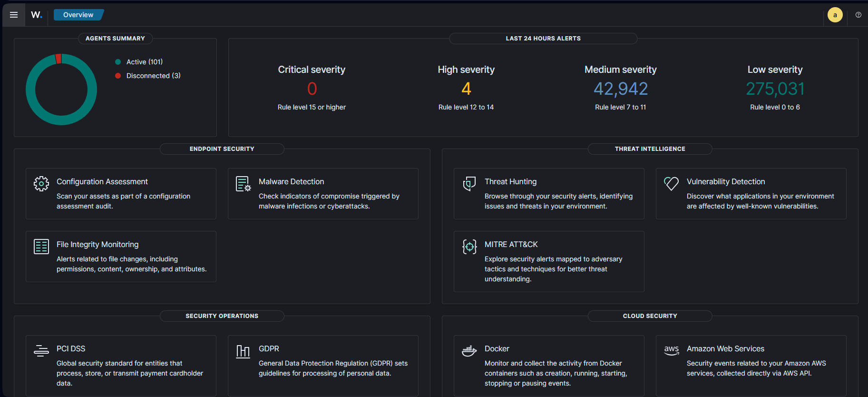The image size is (868, 397).
Task: Click the Threat Hunting shield icon
Action: tap(469, 184)
